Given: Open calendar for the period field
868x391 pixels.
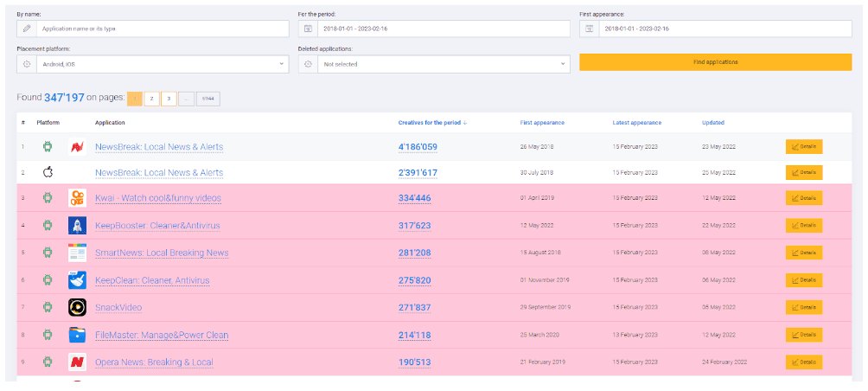Looking at the screenshot, I should (308, 29).
